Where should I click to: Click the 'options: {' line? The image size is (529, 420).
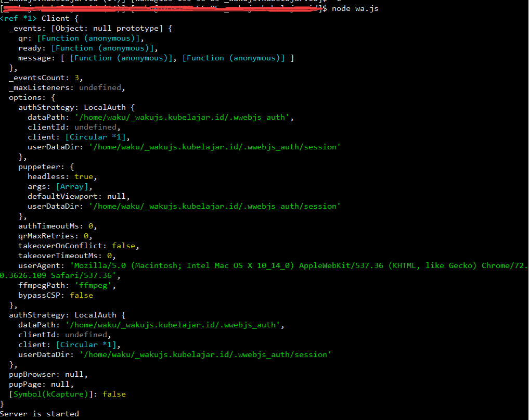click(x=32, y=97)
